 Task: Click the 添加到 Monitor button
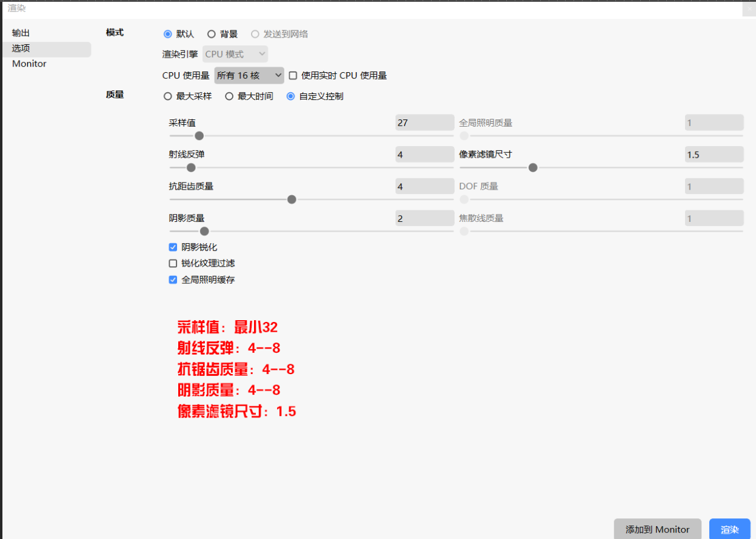coord(657,529)
